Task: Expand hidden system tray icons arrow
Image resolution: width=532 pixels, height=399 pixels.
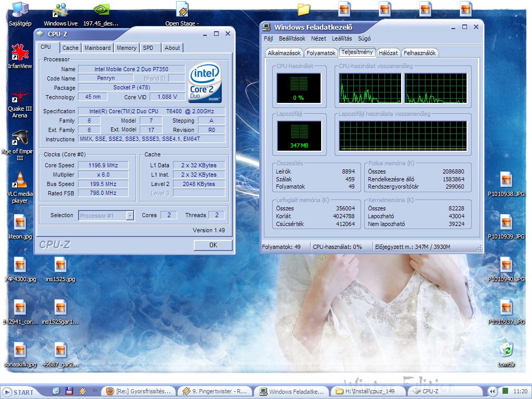Action: [x=493, y=391]
